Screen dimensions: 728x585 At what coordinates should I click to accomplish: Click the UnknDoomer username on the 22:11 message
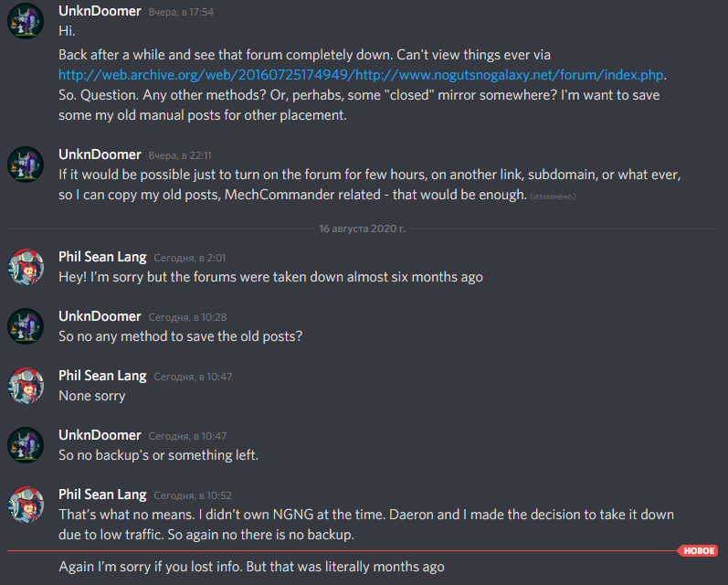(x=100, y=154)
